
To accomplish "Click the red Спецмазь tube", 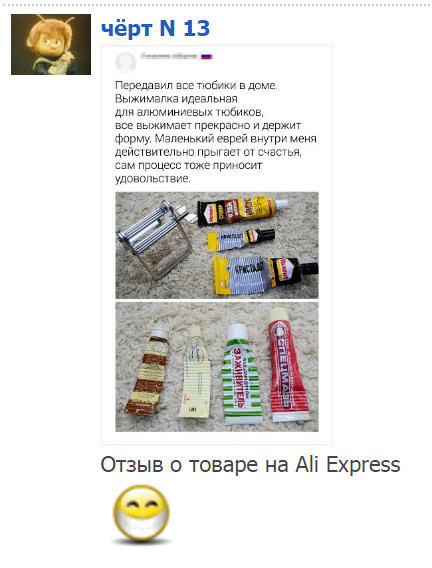I will pyautogui.click(x=288, y=365).
